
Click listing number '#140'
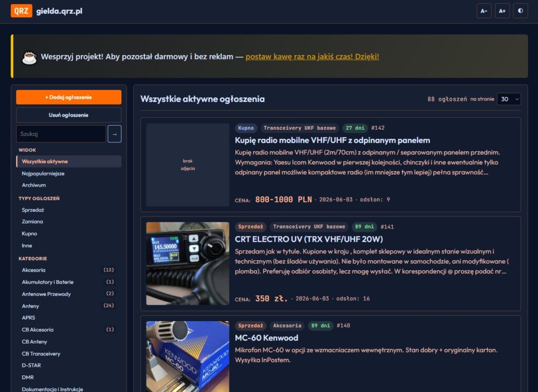[x=344, y=325]
